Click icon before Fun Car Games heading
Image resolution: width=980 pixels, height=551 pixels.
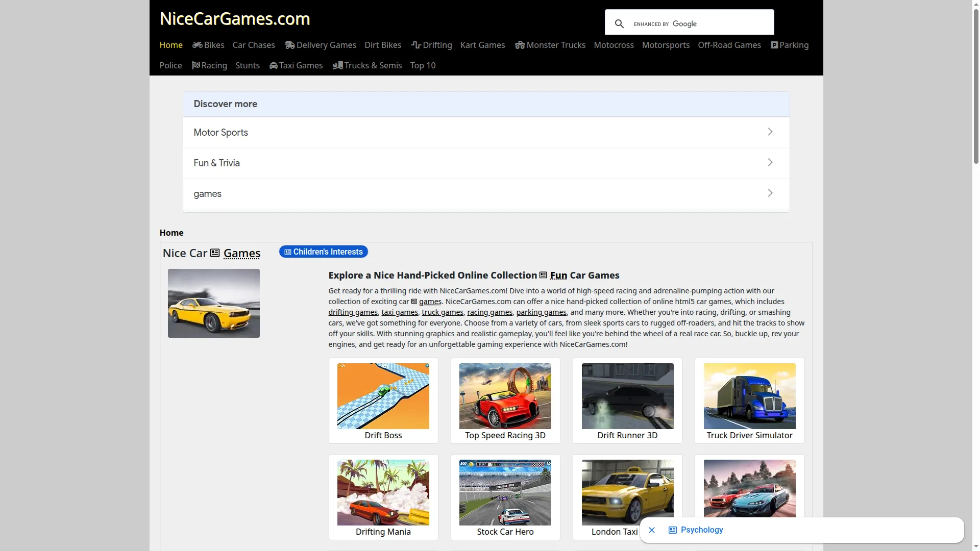[x=543, y=275]
